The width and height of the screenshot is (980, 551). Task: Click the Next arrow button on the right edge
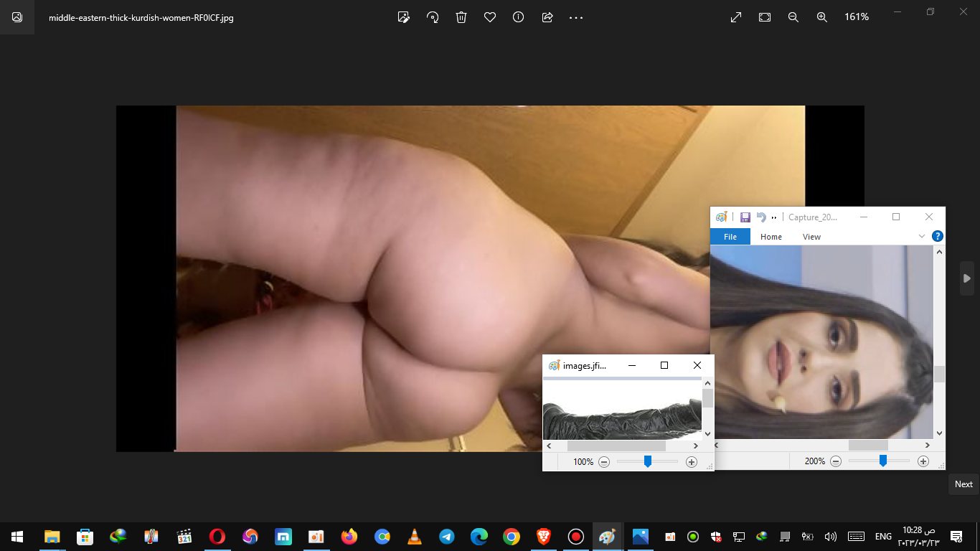click(966, 278)
